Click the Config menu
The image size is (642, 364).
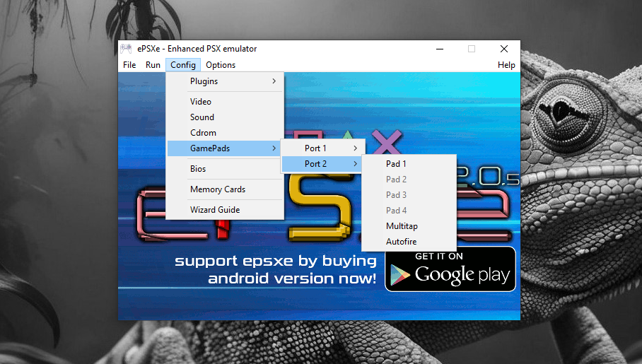click(183, 65)
